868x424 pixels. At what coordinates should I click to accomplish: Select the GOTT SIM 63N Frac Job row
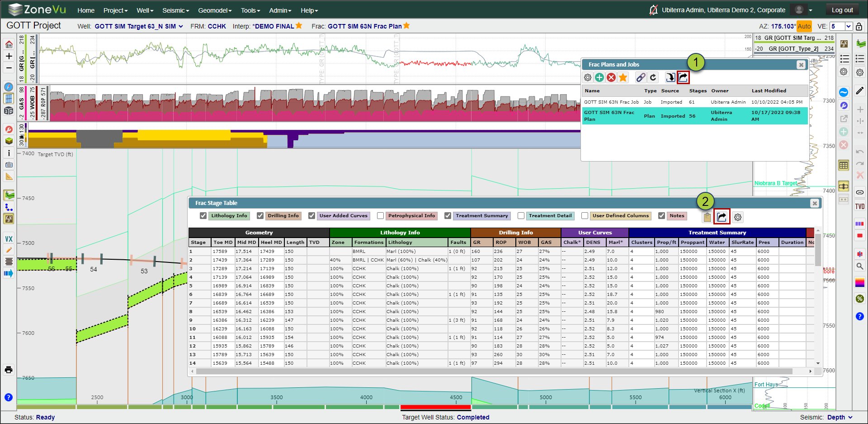click(694, 102)
